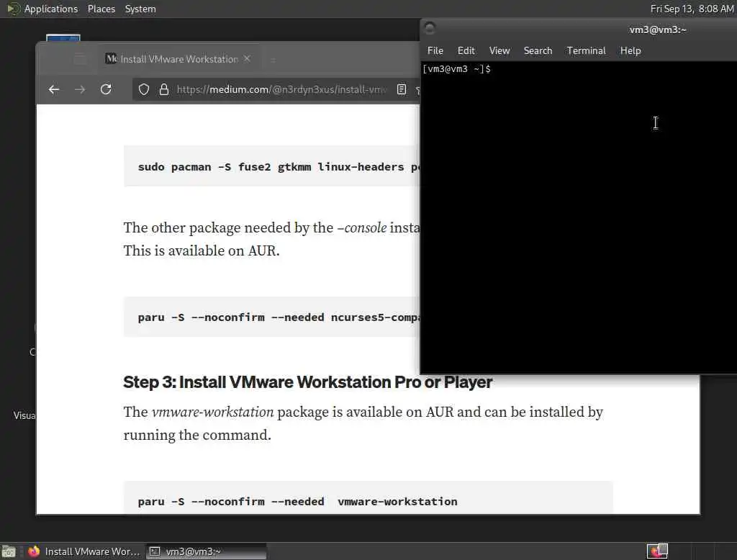The width and height of the screenshot is (737, 560).
Task: Click the 'running the command.' text line
Action: pos(197,435)
